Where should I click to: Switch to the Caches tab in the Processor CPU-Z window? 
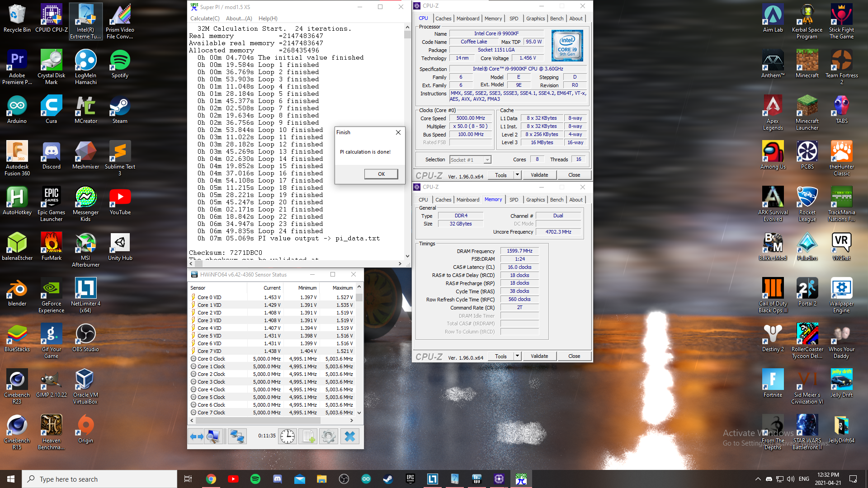[x=443, y=19]
